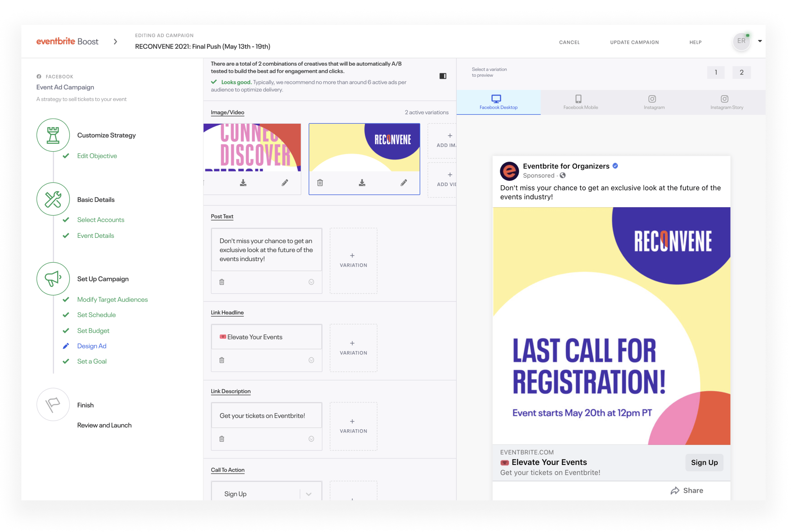Viewport: 797px width, 532px height.
Task: Select variation 2 to preview
Action: pyautogui.click(x=741, y=72)
